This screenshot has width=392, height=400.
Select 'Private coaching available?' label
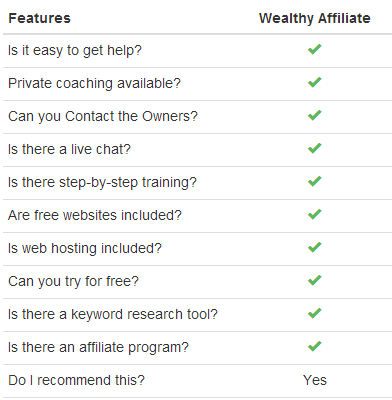tap(94, 84)
